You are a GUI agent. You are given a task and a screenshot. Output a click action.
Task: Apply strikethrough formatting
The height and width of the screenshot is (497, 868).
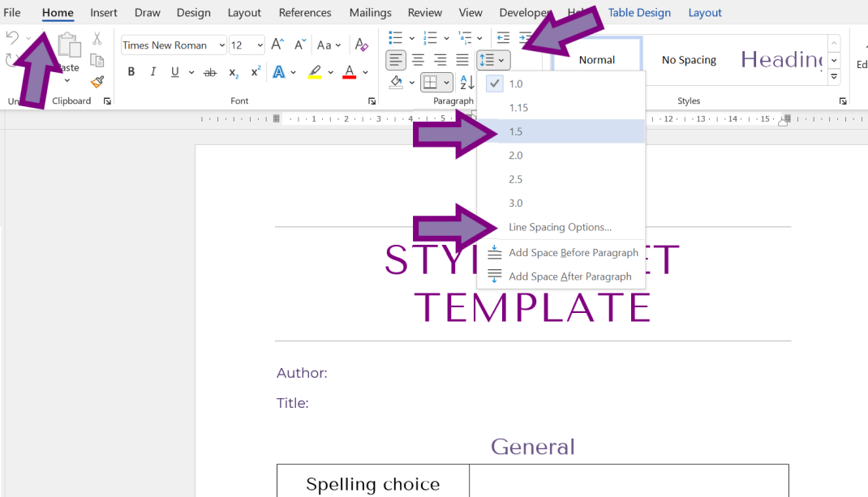pos(210,73)
